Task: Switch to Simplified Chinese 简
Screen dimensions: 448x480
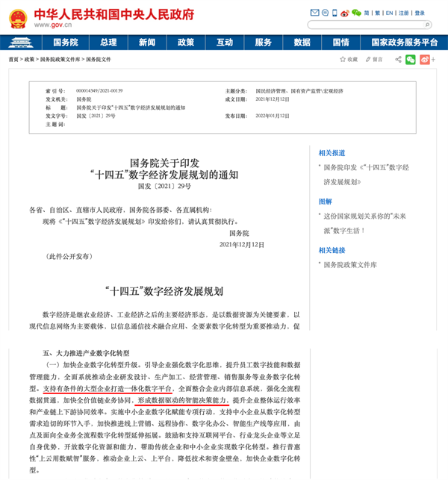Action: 367,13
